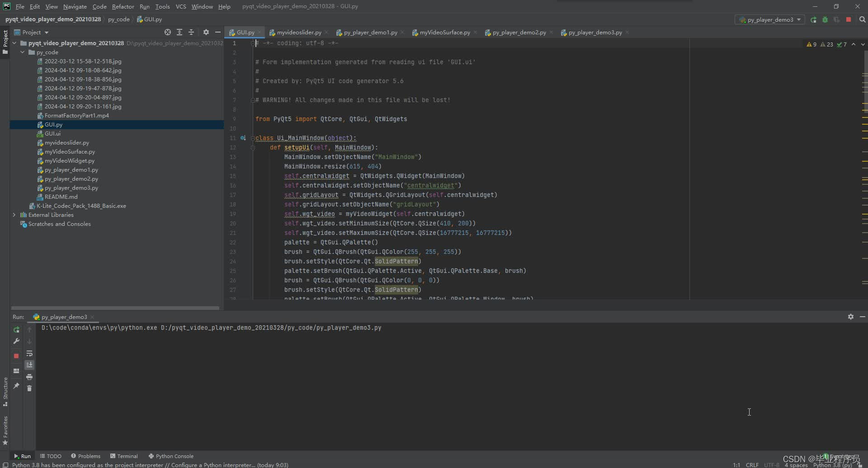Clear all console output trash icon
The image size is (868, 468).
[x=29, y=388]
